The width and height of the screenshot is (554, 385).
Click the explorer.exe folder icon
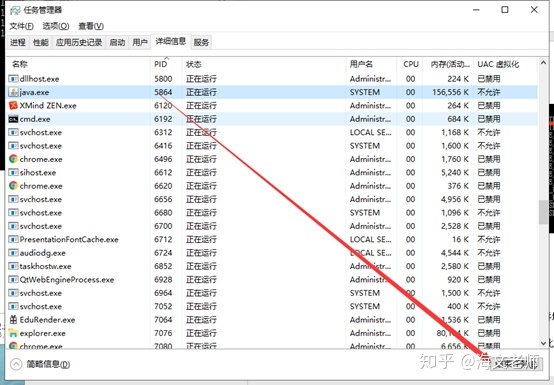point(13,333)
